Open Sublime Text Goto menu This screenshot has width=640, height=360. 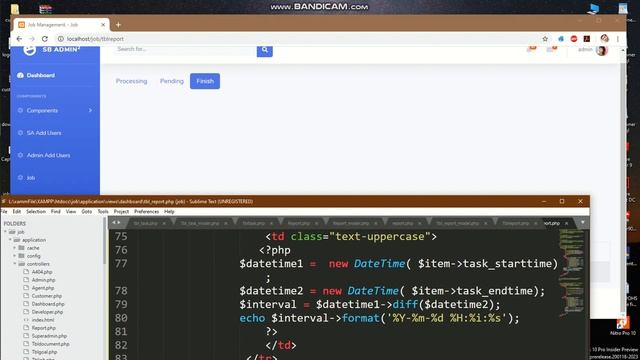click(87, 211)
